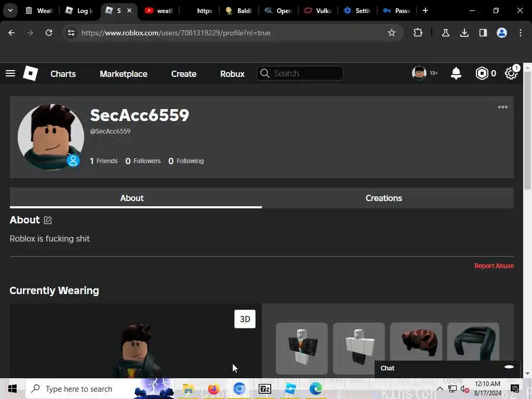Switch to the Settings tab
The width and height of the screenshot is (532, 399).
357,10
